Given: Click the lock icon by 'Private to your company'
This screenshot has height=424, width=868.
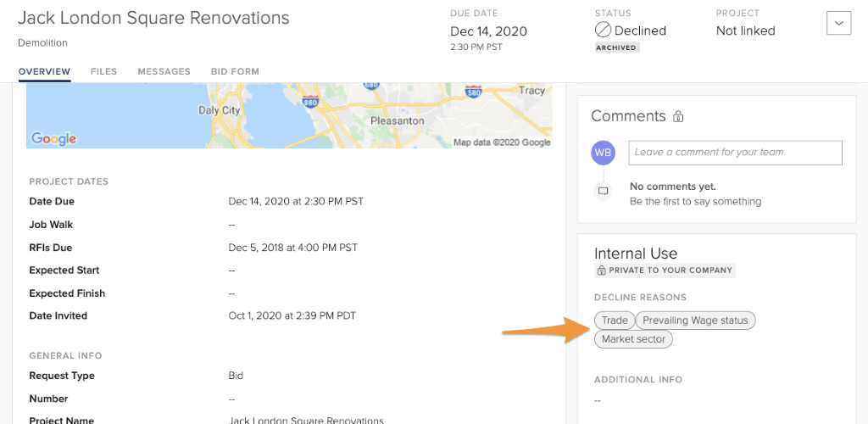Looking at the screenshot, I should [x=601, y=271].
